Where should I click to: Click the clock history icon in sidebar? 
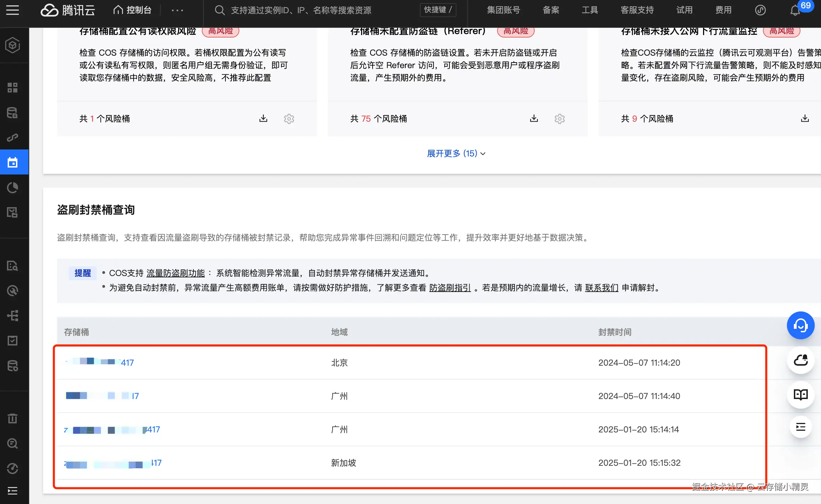(x=13, y=469)
